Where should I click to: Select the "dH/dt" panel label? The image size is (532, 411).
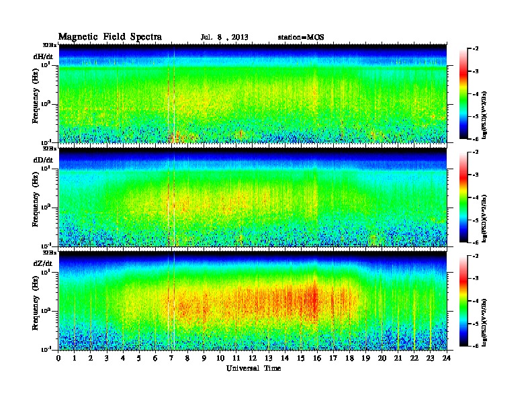coord(43,56)
